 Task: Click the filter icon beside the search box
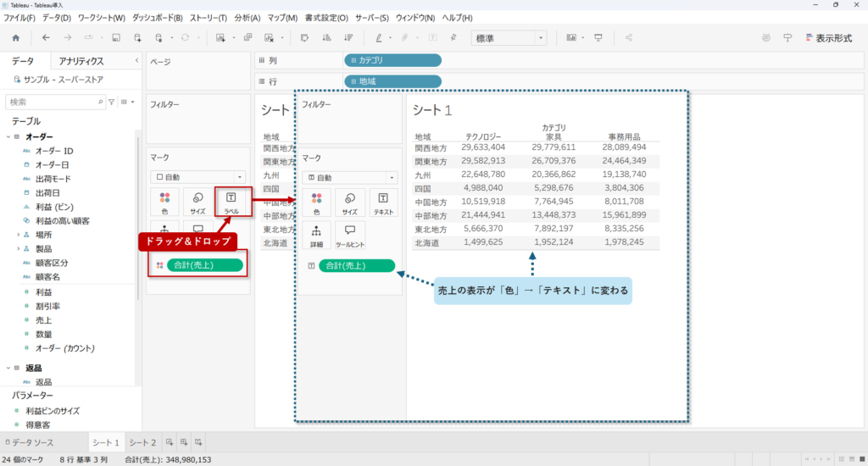[111, 102]
